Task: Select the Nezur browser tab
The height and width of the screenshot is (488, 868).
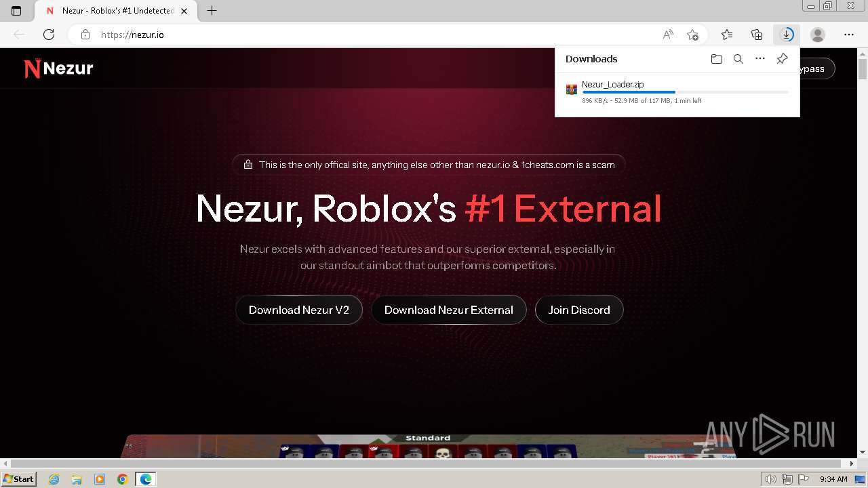Action: coord(115,11)
